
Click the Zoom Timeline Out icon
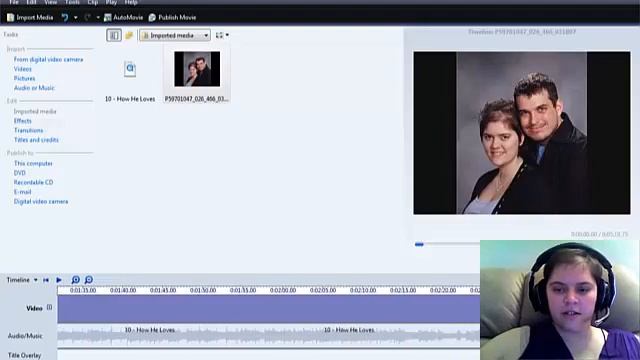point(89,280)
